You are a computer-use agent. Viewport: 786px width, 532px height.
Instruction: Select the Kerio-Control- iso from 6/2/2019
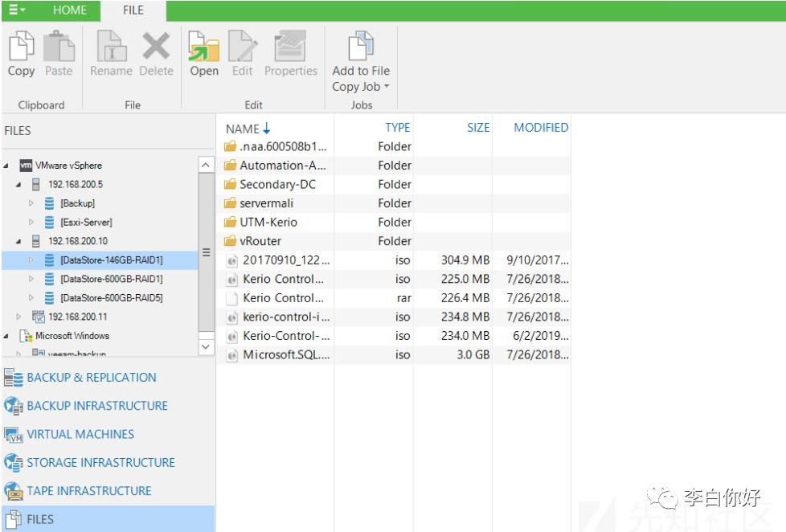point(286,336)
